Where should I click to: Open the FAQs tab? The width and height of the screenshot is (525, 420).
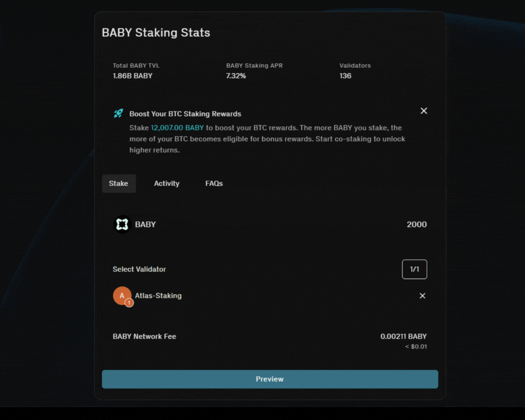pos(214,183)
